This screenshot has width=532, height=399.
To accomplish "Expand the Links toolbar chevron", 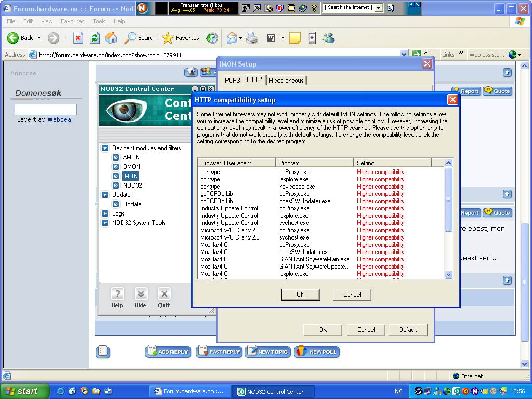I will (x=461, y=52).
